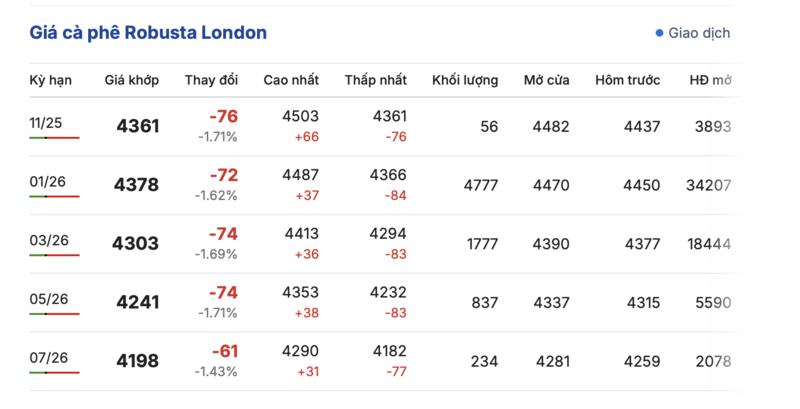
Task: Click the range bar under term 01/26
Action: click(54, 196)
